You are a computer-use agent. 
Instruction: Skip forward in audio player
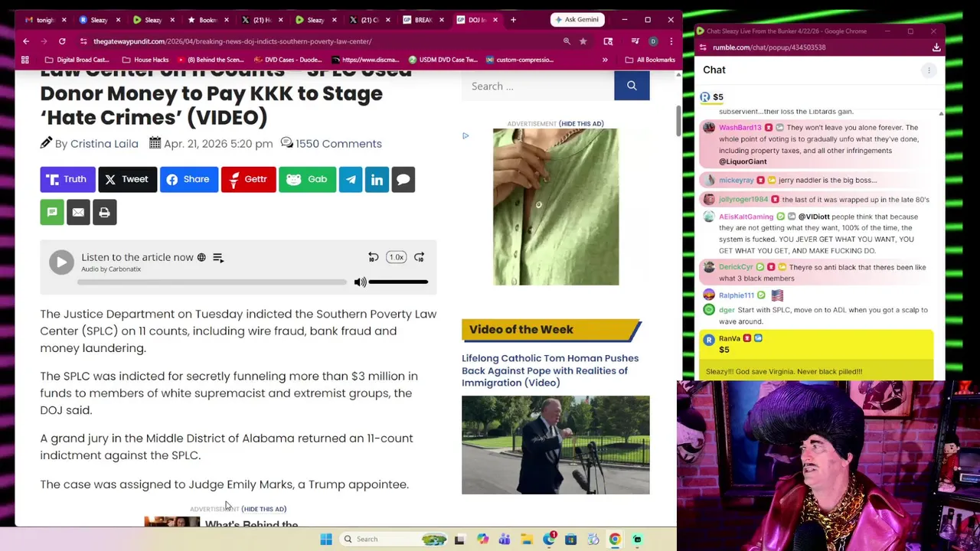(x=419, y=257)
